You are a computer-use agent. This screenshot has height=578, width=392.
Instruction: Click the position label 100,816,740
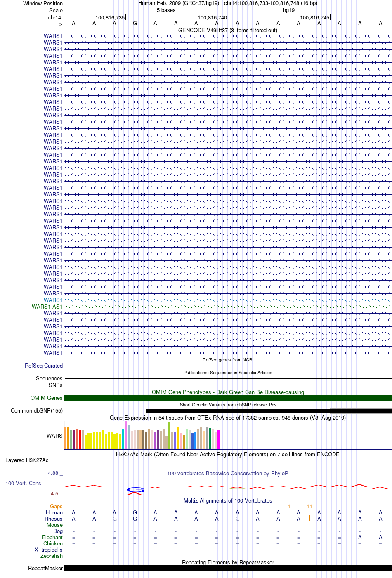coord(212,18)
